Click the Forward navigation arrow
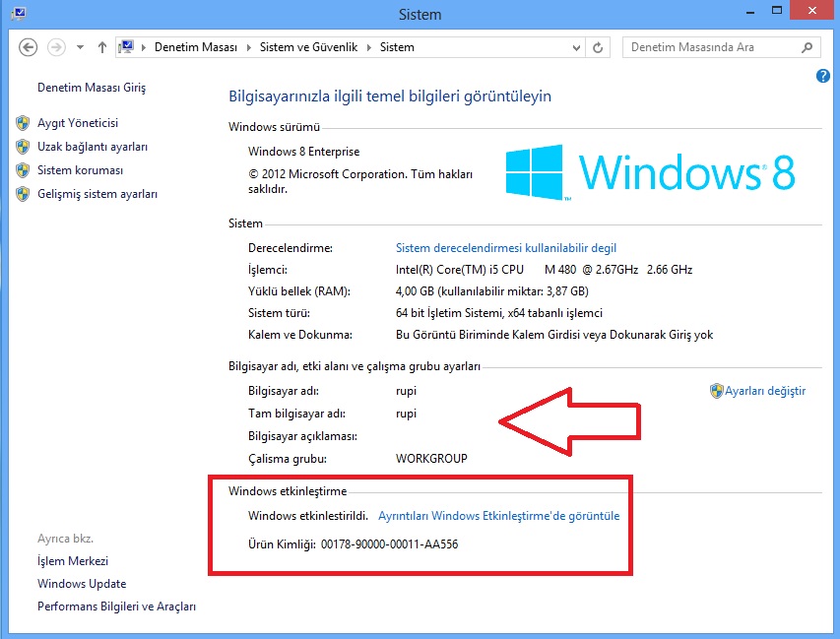The width and height of the screenshot is (840, 639). tap(56, 47)
